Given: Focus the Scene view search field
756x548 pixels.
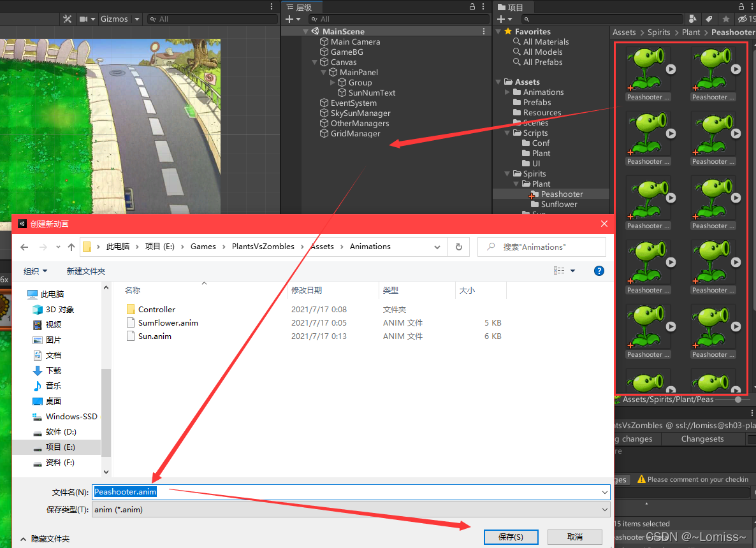Looking at the screenshot, I should click(212, 18).
